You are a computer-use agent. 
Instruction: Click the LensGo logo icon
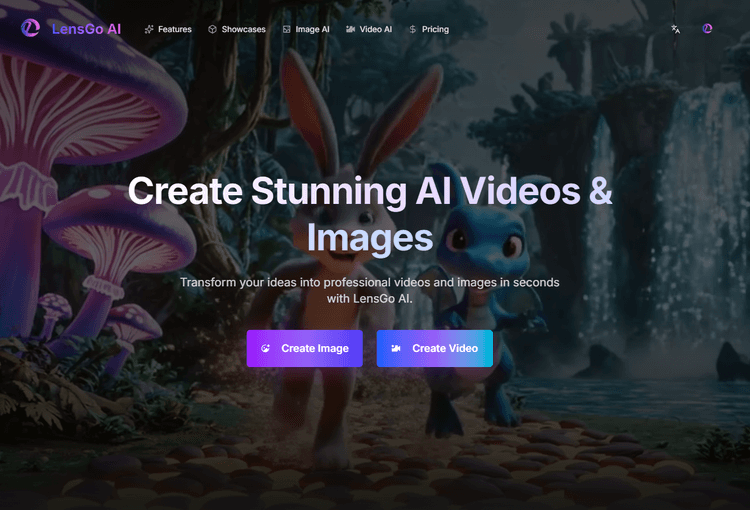(31, 29)
